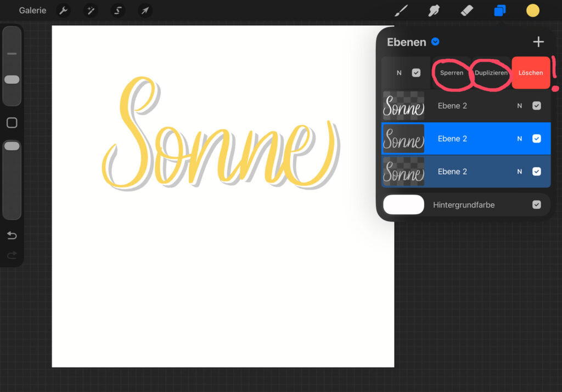
Task: Open blend mode N on swiped layer row
Action: [x=399, y=73]
